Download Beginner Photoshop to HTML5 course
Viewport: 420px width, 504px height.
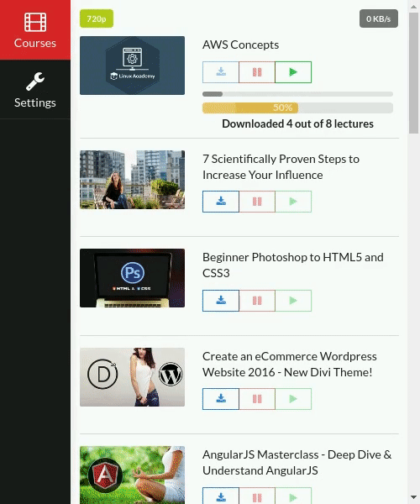coord(221,301)
